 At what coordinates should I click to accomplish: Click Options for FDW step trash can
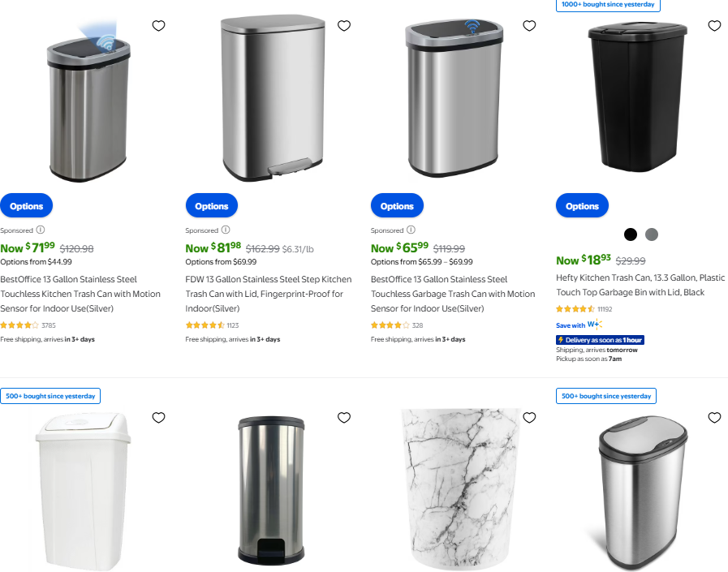[212, 206]
